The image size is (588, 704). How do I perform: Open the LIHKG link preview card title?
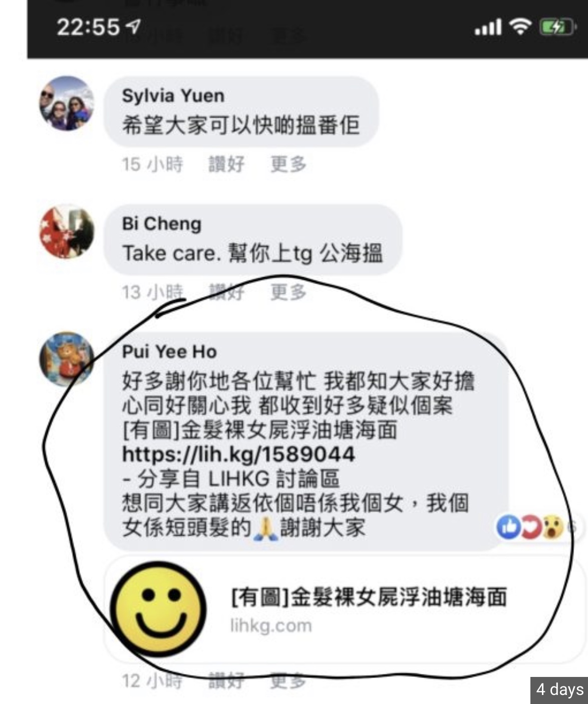[x=369, y=597]
